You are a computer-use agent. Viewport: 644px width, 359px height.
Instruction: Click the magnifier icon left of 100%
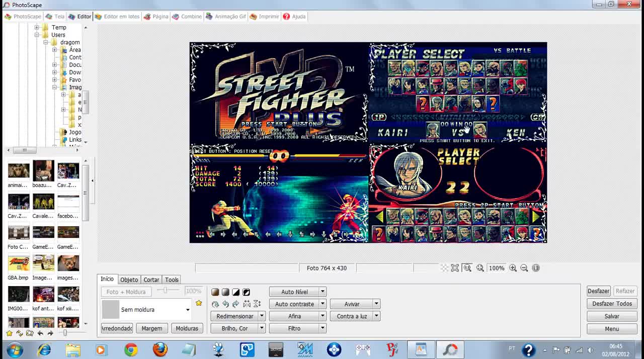[480, 268]
